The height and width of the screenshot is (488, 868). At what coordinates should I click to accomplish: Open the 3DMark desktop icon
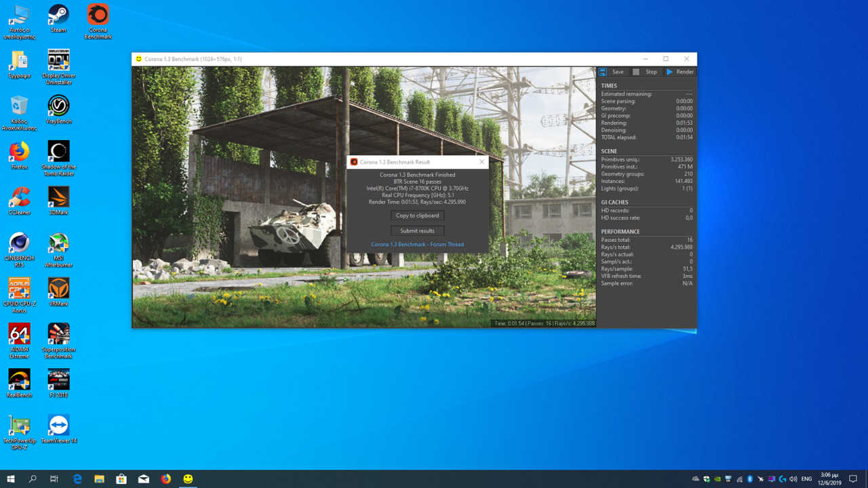coord(58,201)
